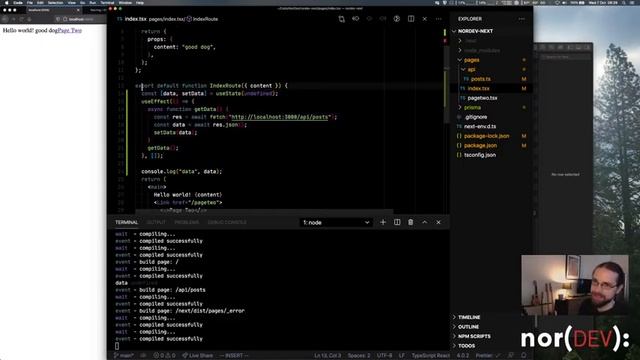The height and width of the screenshot is (360, 640).
Task: Open the Code menu in macOS menu bar
Action: coord(18,2)
